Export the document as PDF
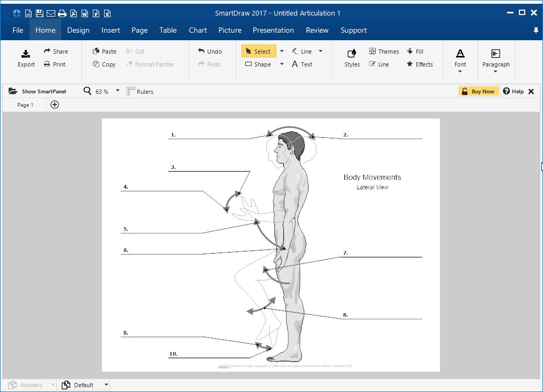The image size is (543, 392). 74,13
